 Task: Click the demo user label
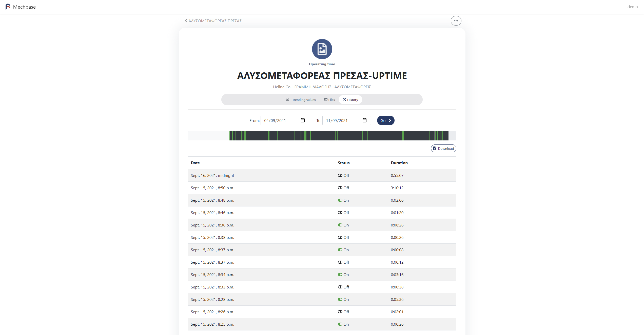[632, 7]
